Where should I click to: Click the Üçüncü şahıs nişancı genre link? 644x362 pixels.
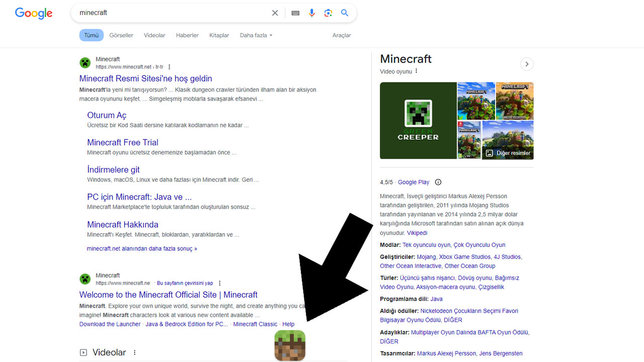[428, 278]
